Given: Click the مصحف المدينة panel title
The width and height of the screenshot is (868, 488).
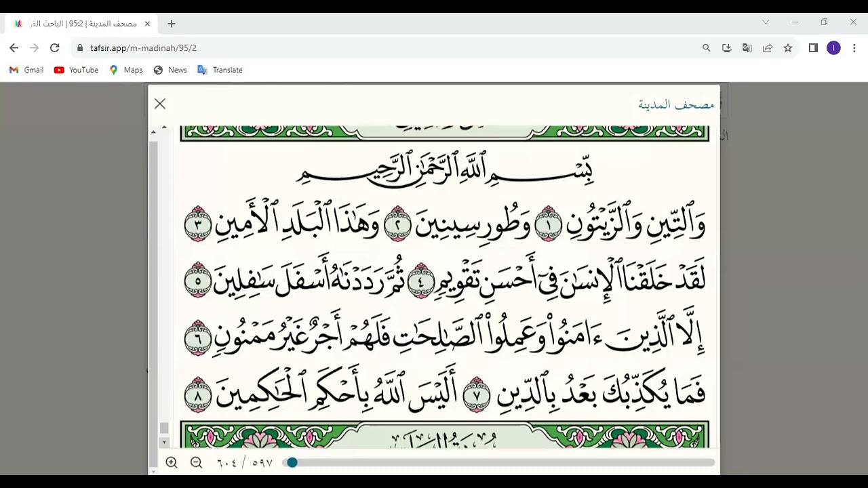Looking at the screenshot, I should coord(676,104).
